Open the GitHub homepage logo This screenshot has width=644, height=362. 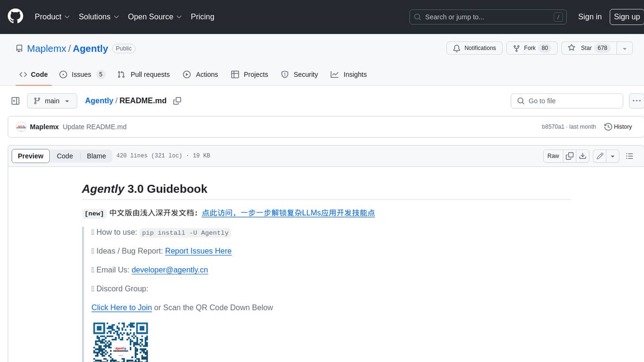tap(15, 17)
